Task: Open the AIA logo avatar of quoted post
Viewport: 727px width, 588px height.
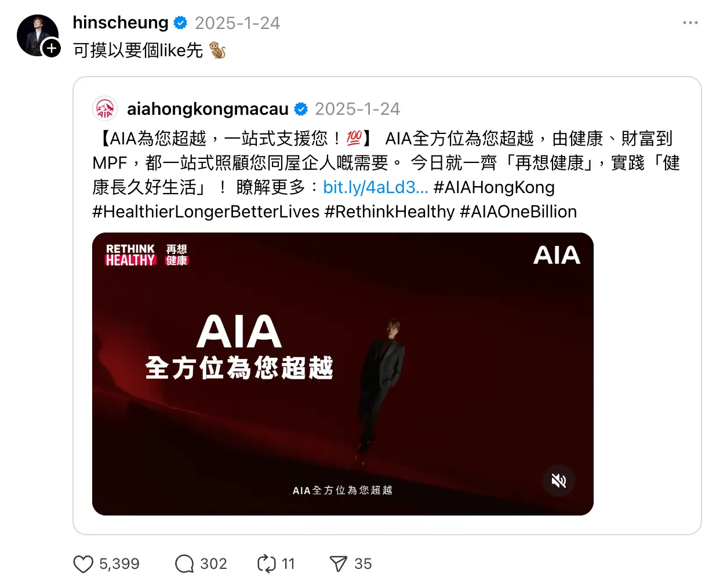Action: coord(105,108)
